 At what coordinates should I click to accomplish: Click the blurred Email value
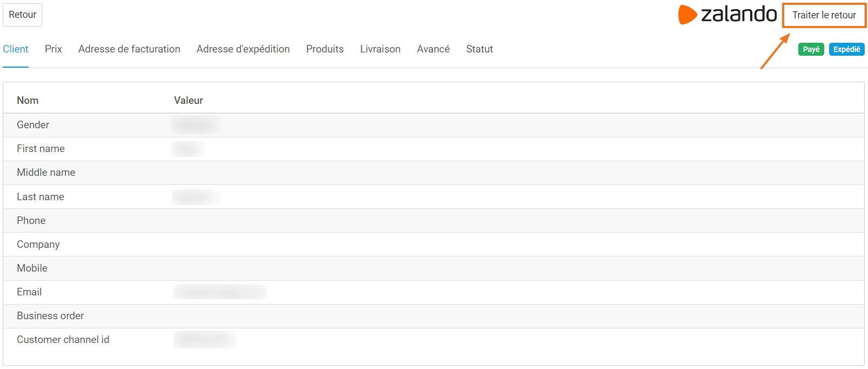pyautogui.click(x=220, y=292)
